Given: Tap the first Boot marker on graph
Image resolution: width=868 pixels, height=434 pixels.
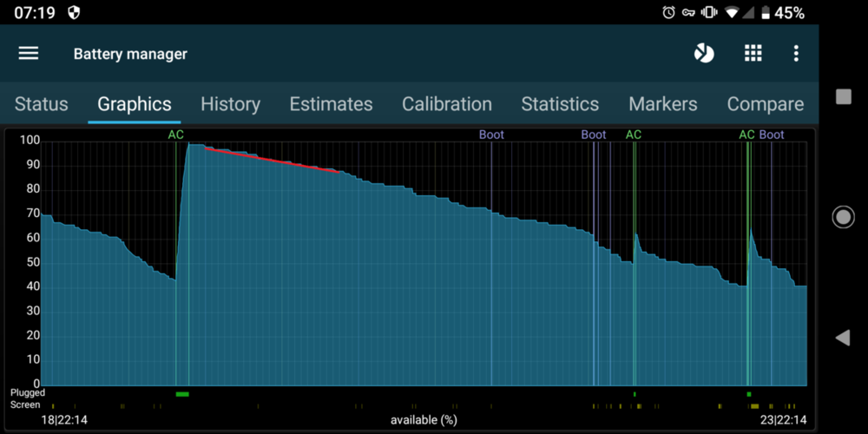Looking at the screenshot, I should tap(491, 135).
